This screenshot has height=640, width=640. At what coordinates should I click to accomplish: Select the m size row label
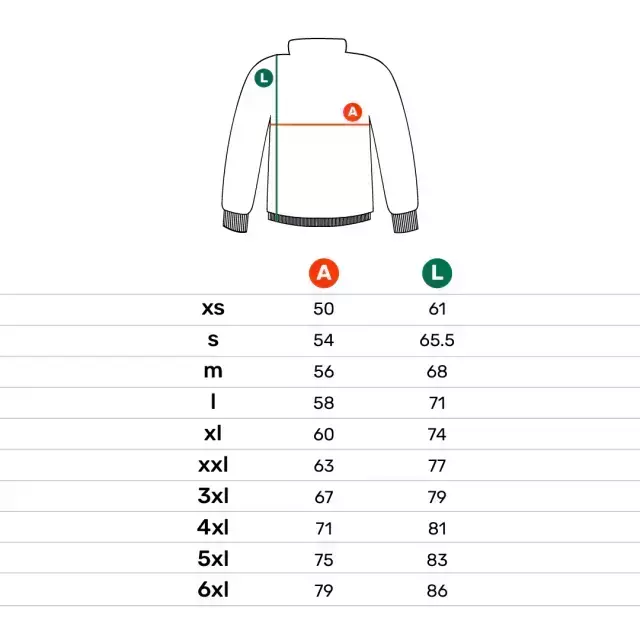[213, 371]
